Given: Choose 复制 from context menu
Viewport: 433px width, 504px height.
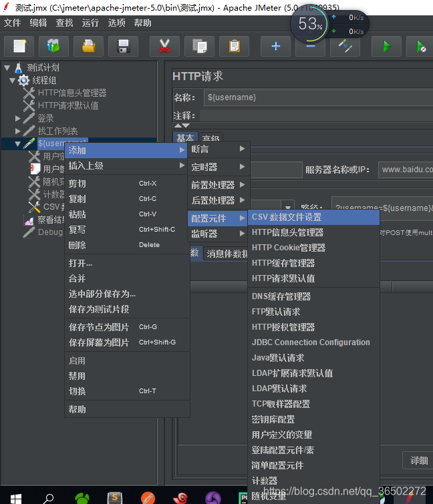Looking at the screenshot, I should pos(127,199).
